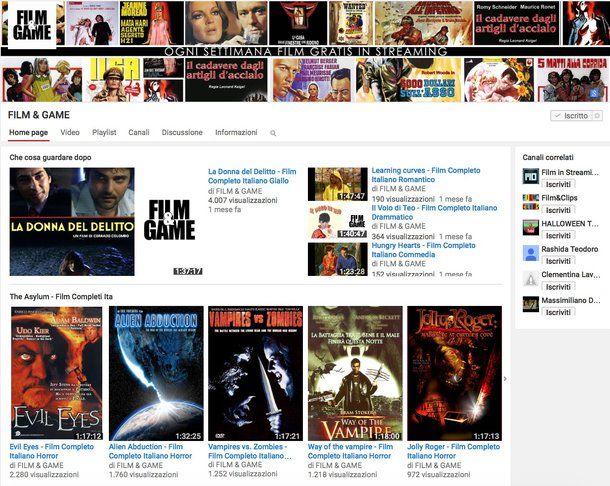Play Jolly Roger poster thumbnail
This screenshot has width=610, height=486.
[454, 374]
